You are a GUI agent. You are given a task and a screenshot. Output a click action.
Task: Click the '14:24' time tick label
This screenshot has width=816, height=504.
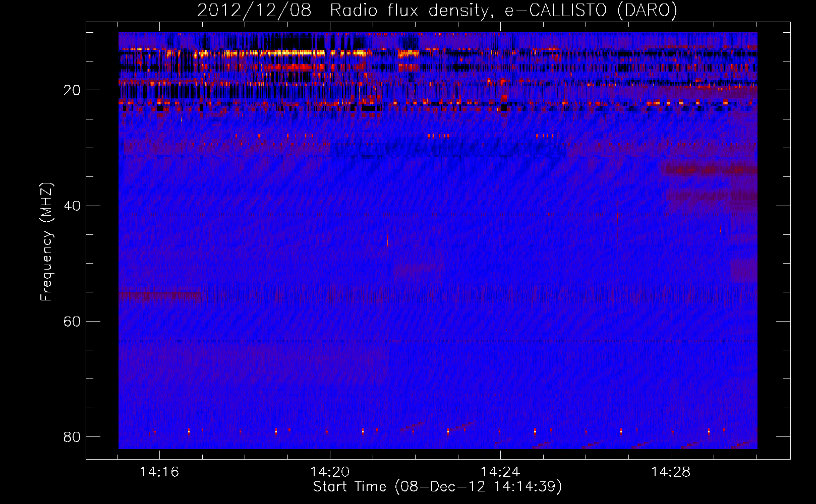click(x=500, y=472)
